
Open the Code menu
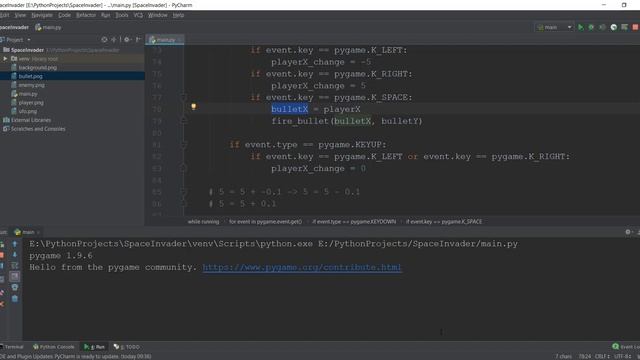point(64,15)
